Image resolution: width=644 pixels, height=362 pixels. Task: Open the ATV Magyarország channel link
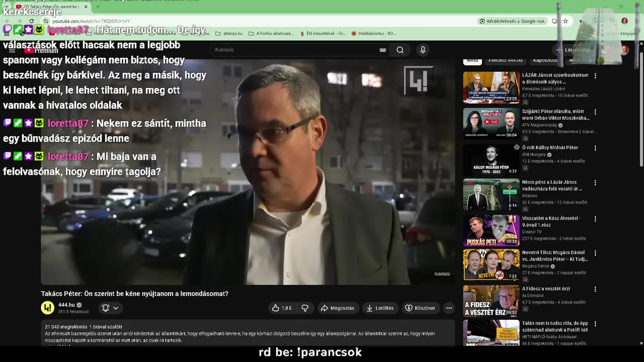click(x=540, y=125)
